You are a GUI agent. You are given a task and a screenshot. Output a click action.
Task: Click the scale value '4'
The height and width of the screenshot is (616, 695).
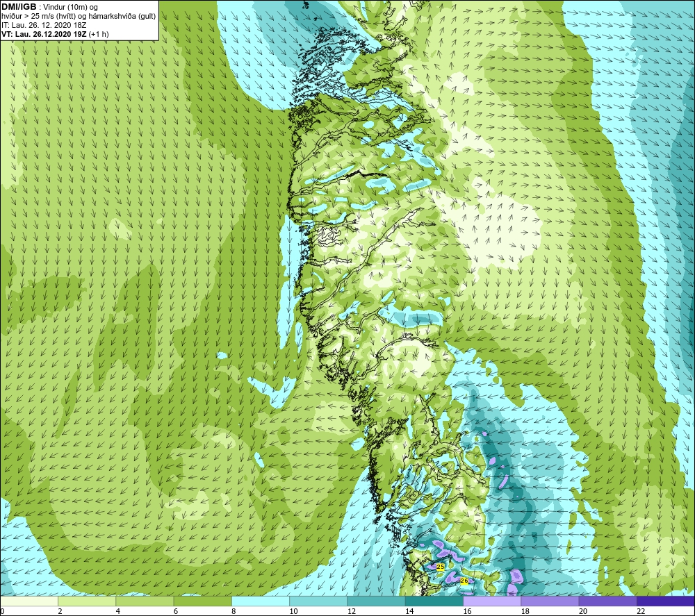118,611
